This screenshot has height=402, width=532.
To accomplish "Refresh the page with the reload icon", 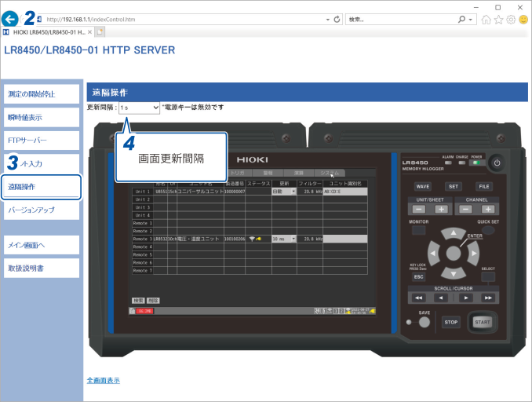I will point(337,20).
